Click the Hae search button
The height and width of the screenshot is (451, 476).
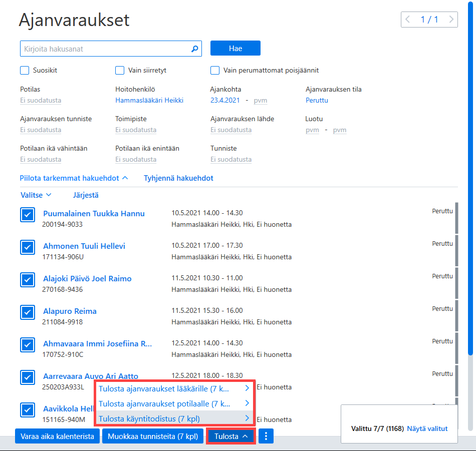[235, 48]
